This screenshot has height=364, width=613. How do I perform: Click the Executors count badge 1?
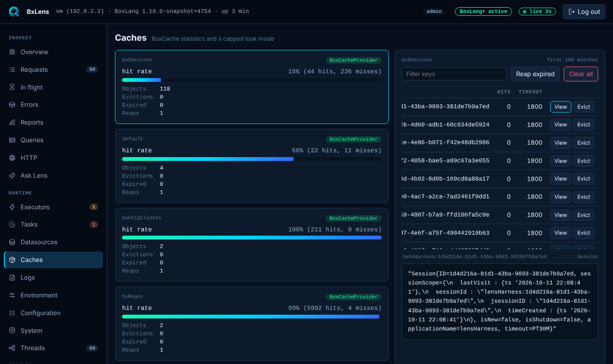[x=94, y=207]
